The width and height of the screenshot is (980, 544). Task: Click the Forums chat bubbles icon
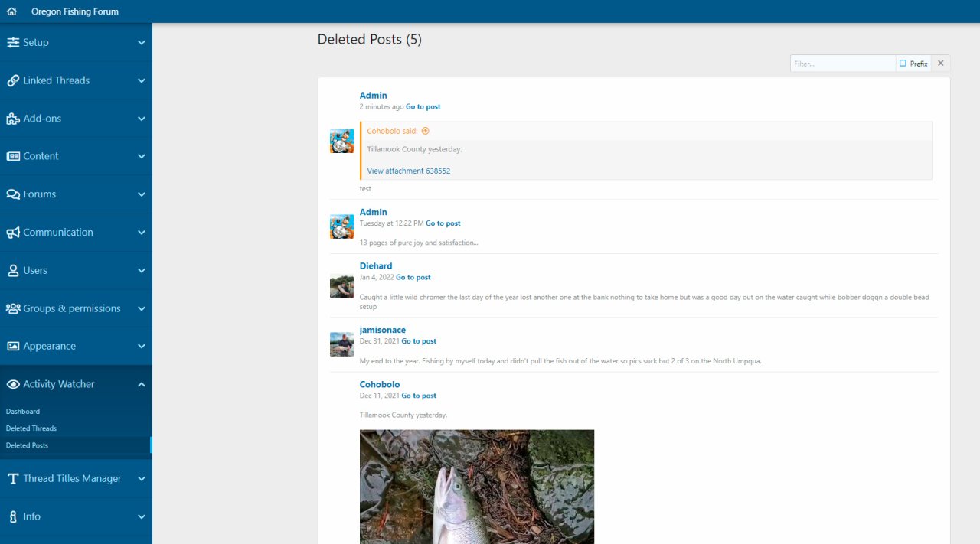pos(13,194)
